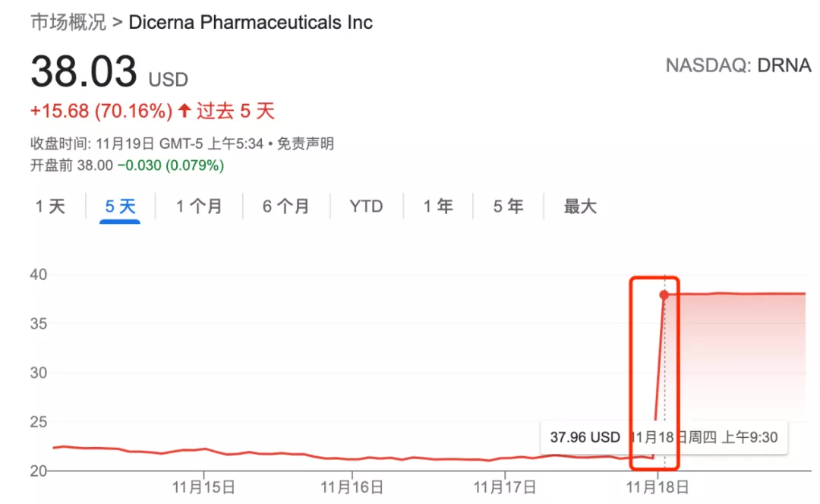
Task: Click the 11月15日 axis date label
Action: click(x=203, y=487)
